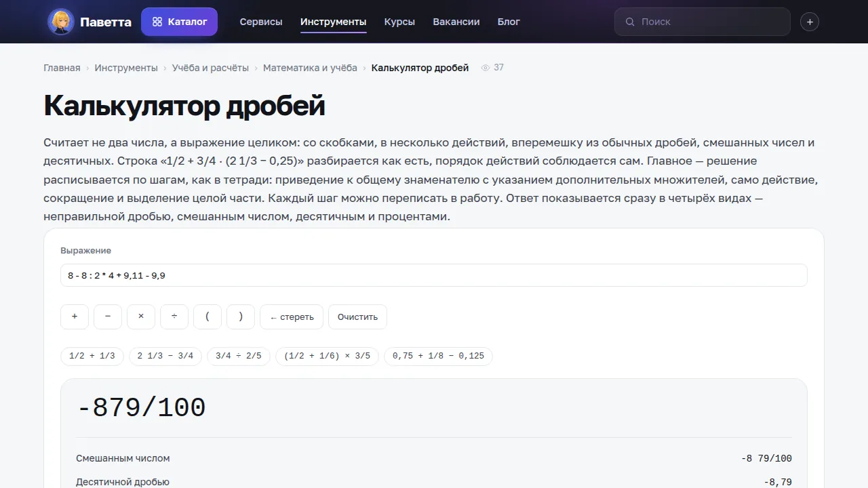868x488 pixels.
Task: Clear the expression with Очистить
Action: tap(357, 317)
